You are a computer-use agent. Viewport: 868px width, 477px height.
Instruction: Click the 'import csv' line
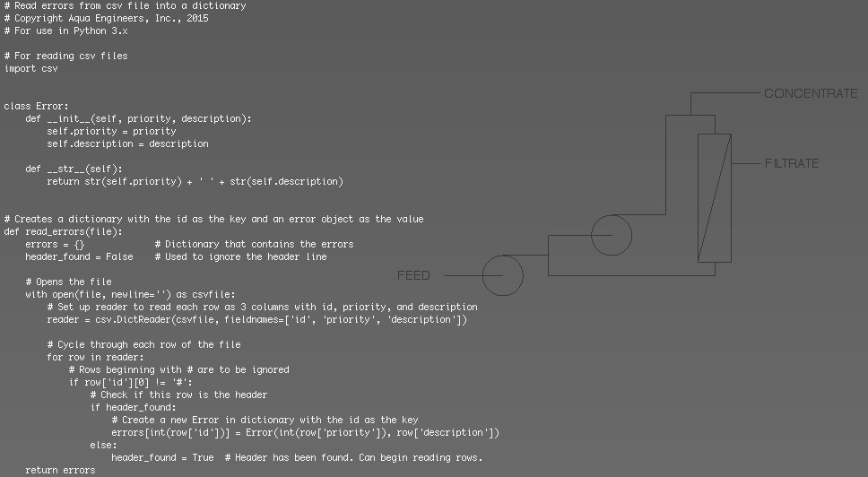pyautogui.click(x=31, y=68)
